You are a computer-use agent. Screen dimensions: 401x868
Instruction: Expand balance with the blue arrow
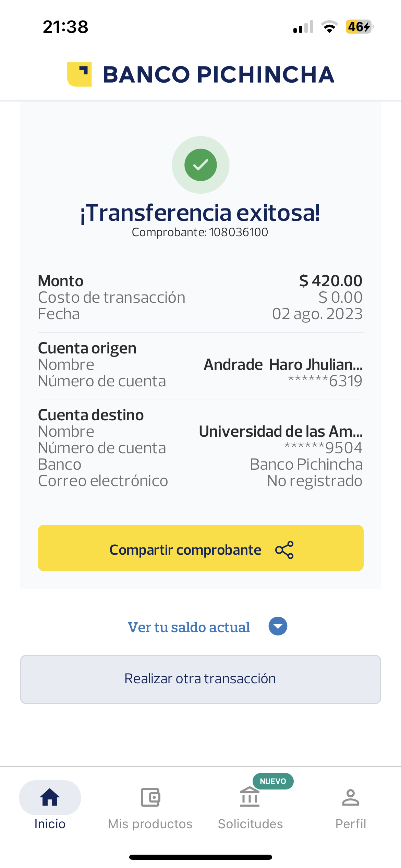278,626
